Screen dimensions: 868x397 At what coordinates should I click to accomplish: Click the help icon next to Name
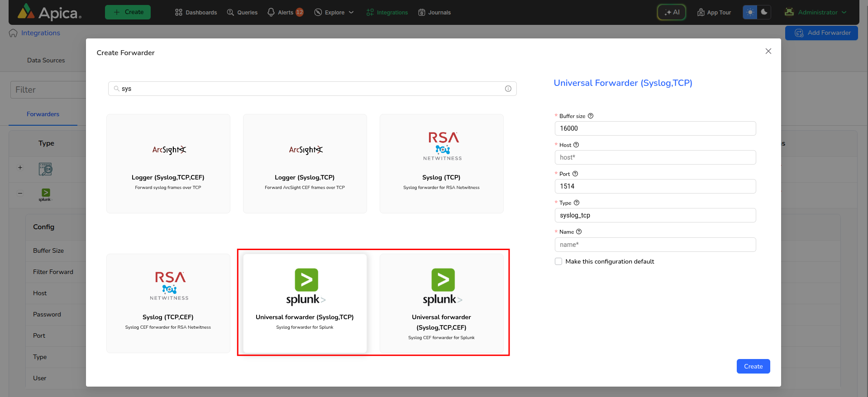(x=579, y=232)
